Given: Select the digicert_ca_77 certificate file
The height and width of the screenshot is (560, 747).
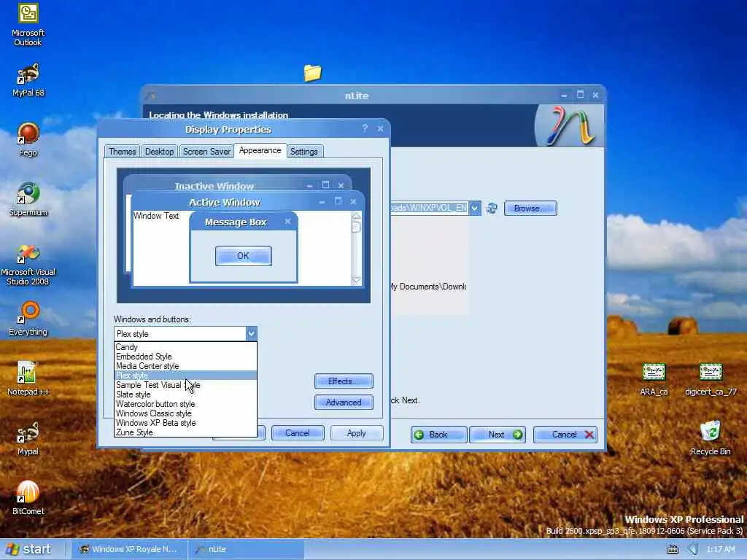Looking at the screenshot, I should pyautogui.click(x=711, y=379).
